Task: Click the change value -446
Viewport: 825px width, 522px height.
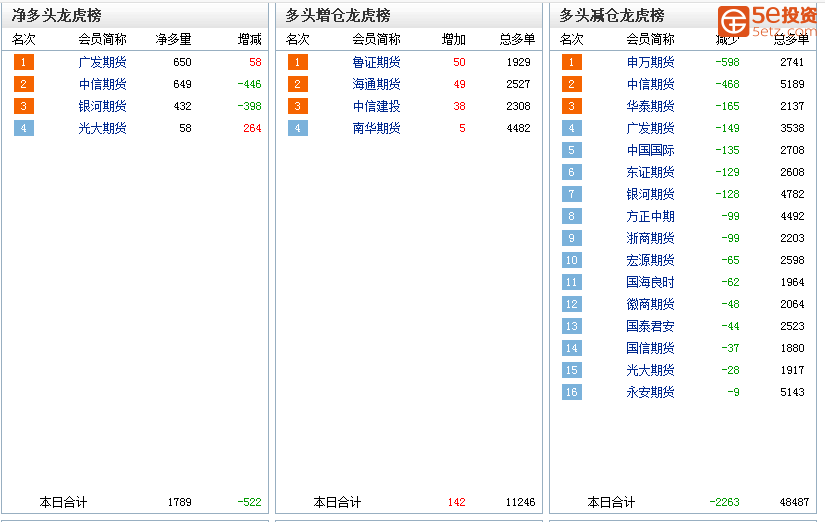Action: (x=249, y=84)
